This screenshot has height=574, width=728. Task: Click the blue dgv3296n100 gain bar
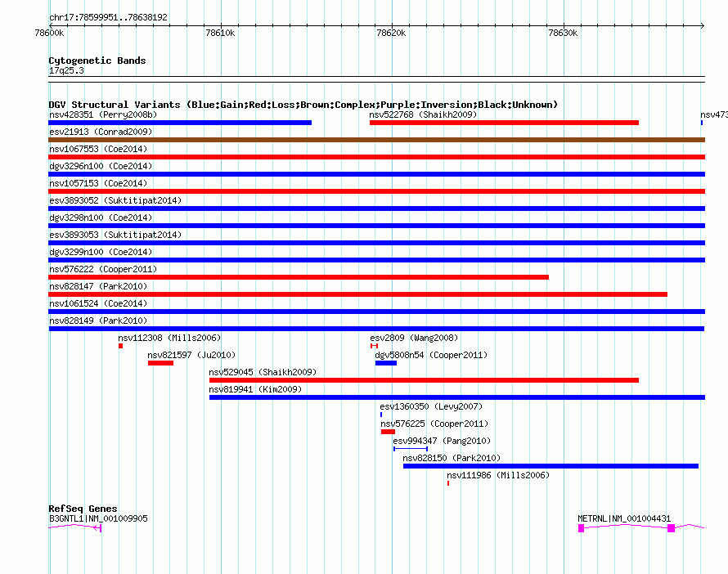[376, 174]
